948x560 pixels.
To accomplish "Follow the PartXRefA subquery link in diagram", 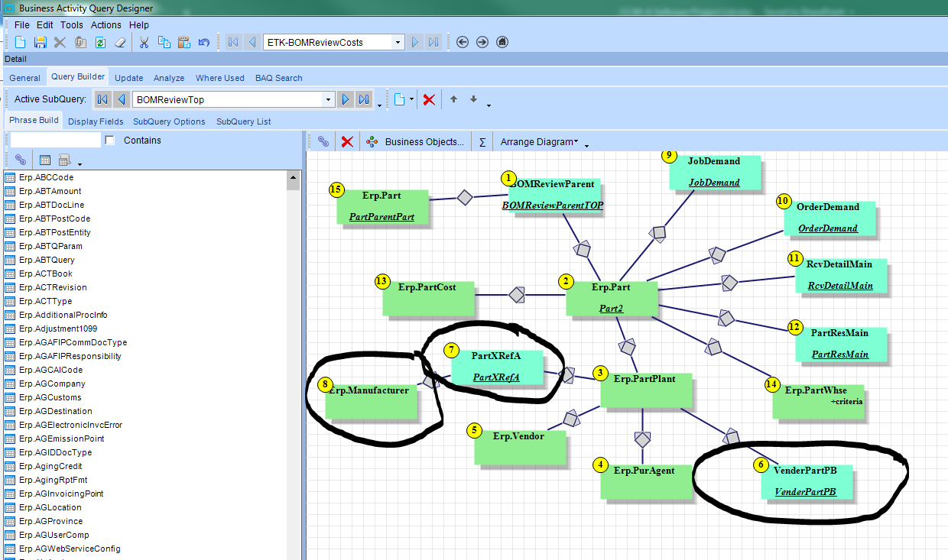I will [x=496, y=377].
